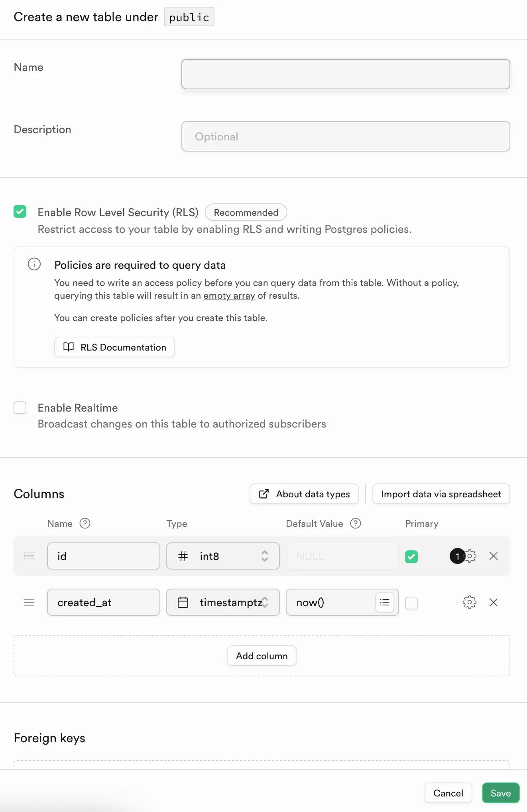Image resolution: width=527 pixels, height=812 pixels.
Task: Uncheck primary key for id column
Action: tap(411, 556)
